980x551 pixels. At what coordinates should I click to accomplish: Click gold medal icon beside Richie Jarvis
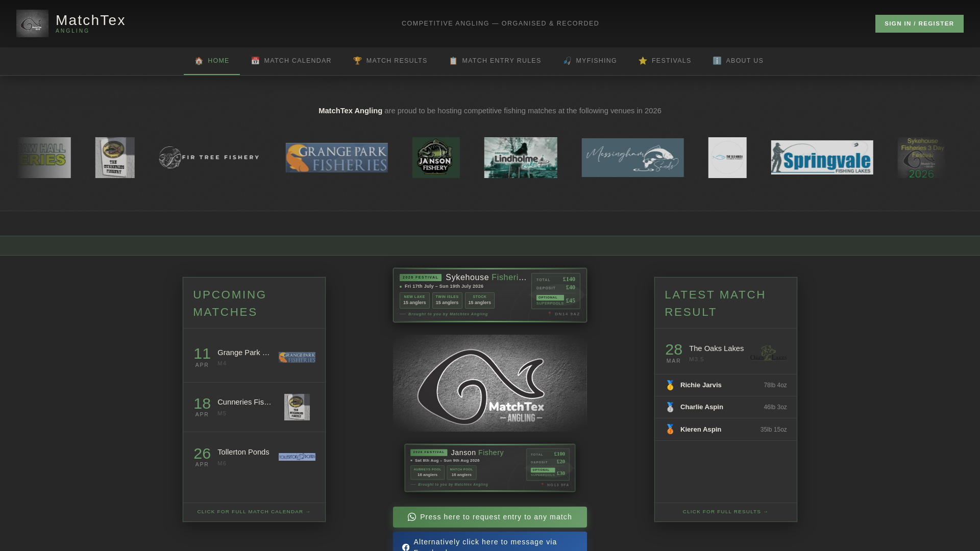[x=670, y=385]
